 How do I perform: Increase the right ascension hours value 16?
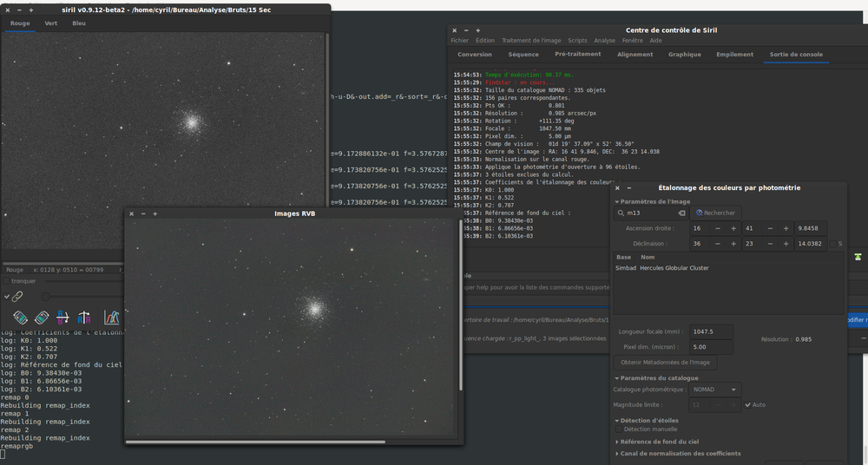(x=733, y=229)
